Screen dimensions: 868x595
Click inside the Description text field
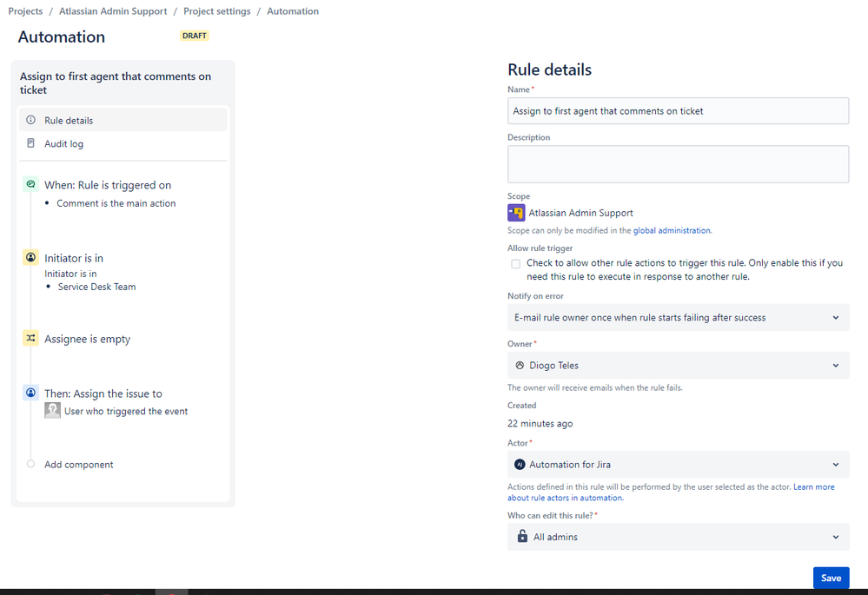678,163
